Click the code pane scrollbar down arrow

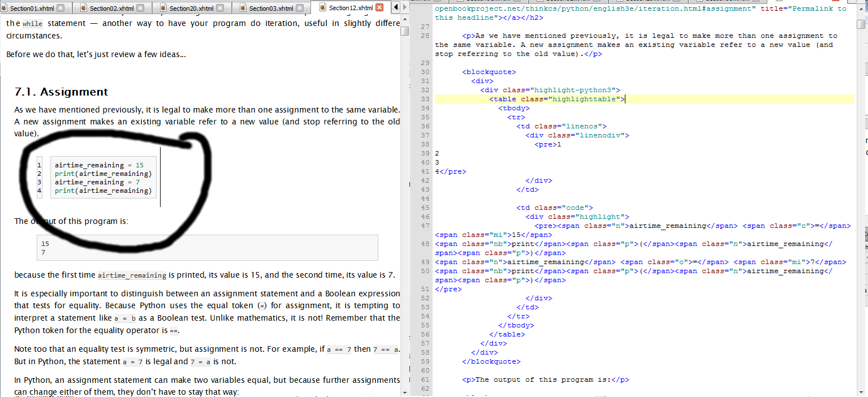coord(861,392)
